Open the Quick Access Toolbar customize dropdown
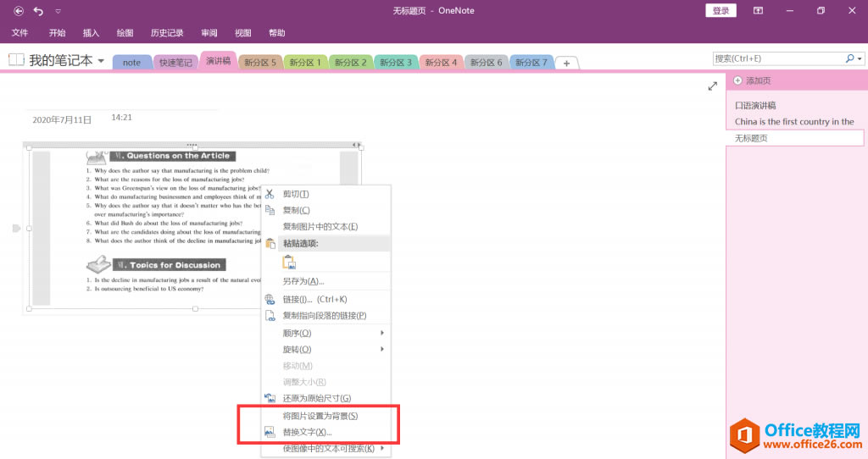The image size is (868, 459). [x=58, y=11]
